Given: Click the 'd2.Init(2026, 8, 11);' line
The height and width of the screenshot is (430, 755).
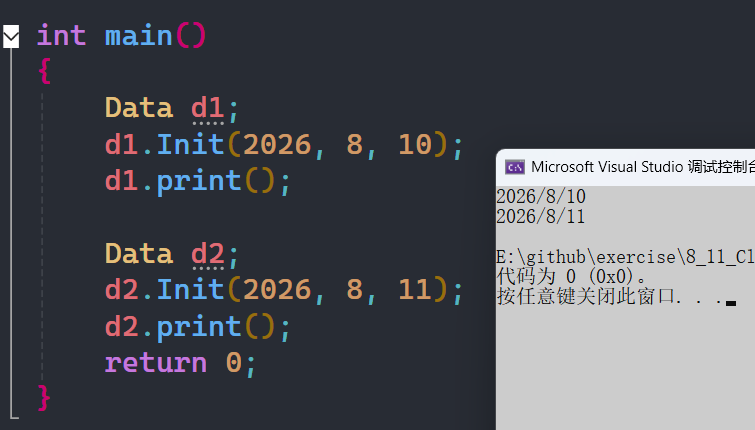Looking at the screenshot, I should click(x=284, y=290).
